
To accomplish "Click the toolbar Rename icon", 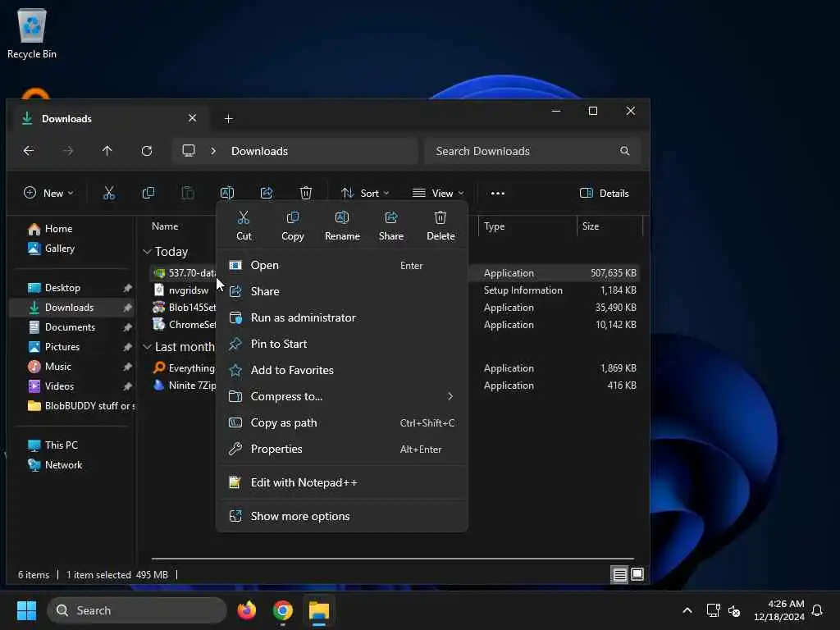I will click(x=227, y=193).
